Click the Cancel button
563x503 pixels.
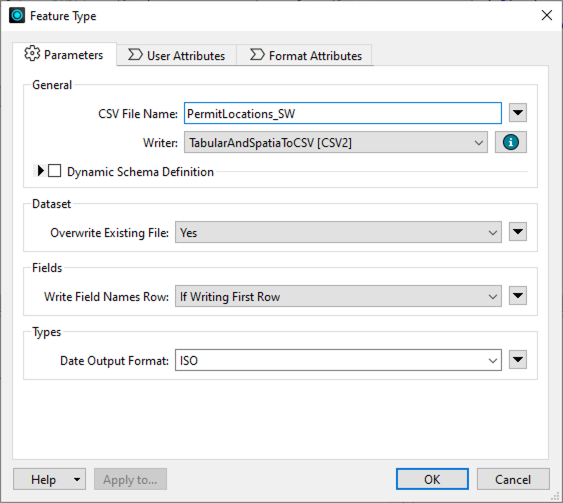513,479
